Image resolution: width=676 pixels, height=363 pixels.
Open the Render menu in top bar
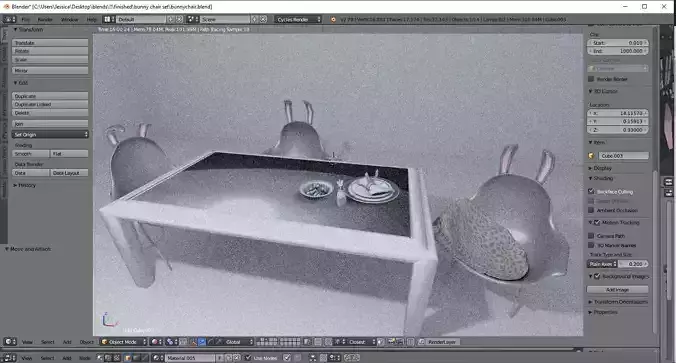[x=45, y=19]
